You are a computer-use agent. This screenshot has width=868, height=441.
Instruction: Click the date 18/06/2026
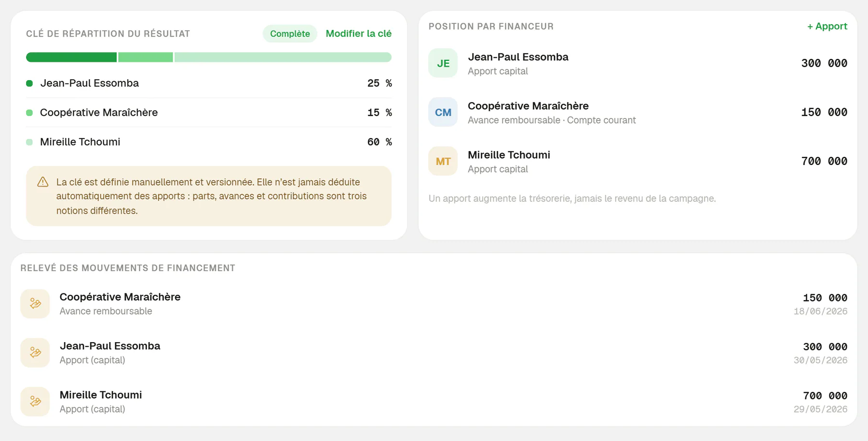(820, 311)
